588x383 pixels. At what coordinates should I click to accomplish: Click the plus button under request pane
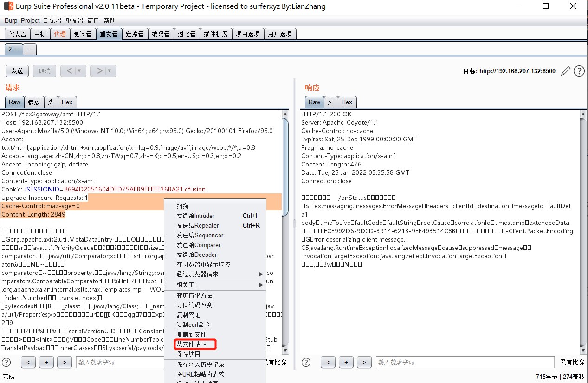46,362
